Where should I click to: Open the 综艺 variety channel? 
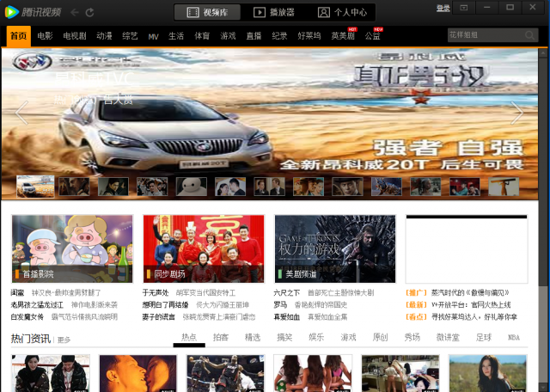click(x=130, y=36)
